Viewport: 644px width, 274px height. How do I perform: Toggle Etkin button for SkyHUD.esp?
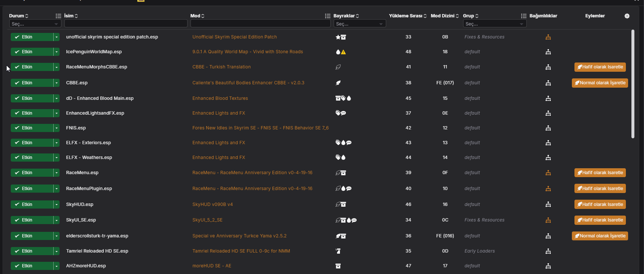click(32, 204)
